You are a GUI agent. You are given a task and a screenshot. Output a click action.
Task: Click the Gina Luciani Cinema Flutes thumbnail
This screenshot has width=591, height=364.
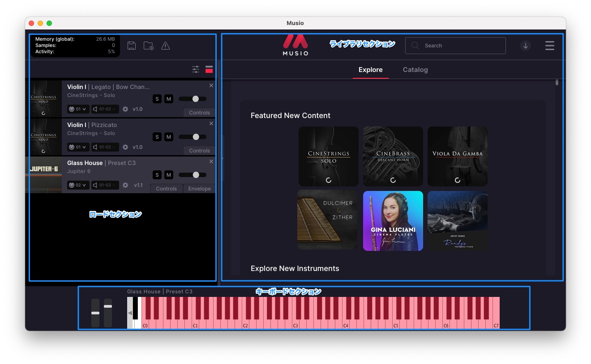point(393,221)
